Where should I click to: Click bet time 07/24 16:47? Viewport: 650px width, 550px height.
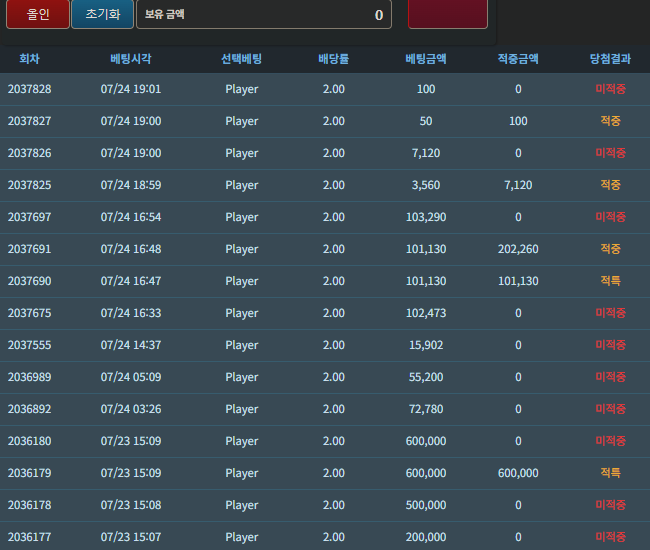[x=131, y=281]
